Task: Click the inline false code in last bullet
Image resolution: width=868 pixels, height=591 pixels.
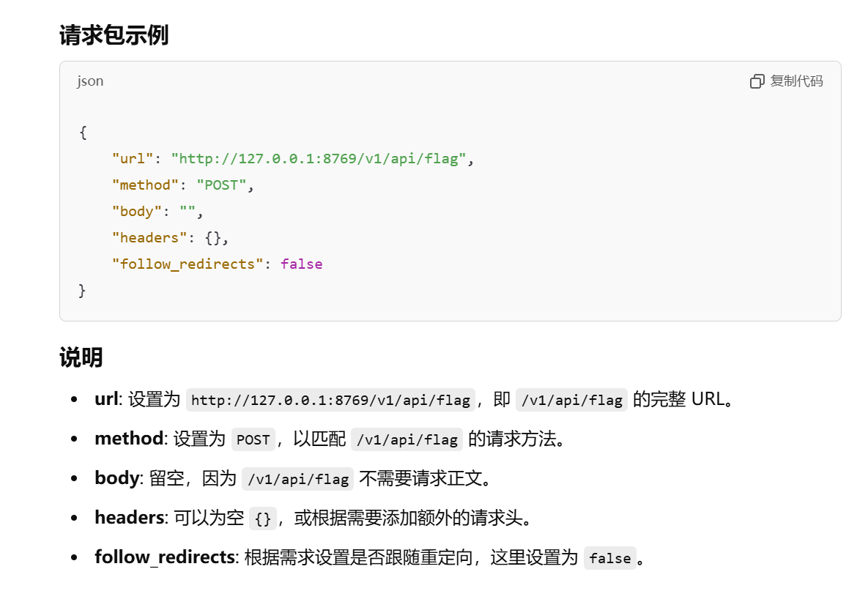Action: (x=609, y=558)
